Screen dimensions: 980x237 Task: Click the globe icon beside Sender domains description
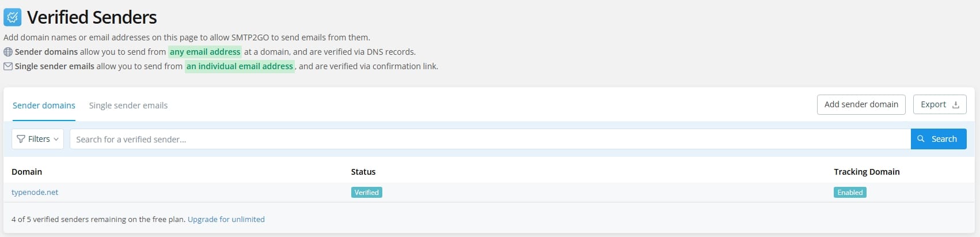pos(8,52)
